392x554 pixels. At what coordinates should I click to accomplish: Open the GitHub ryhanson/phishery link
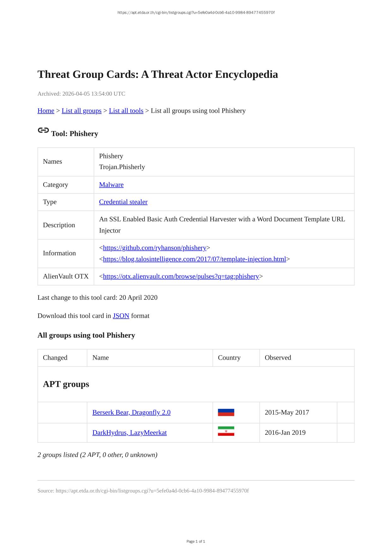tap(154, 248)
